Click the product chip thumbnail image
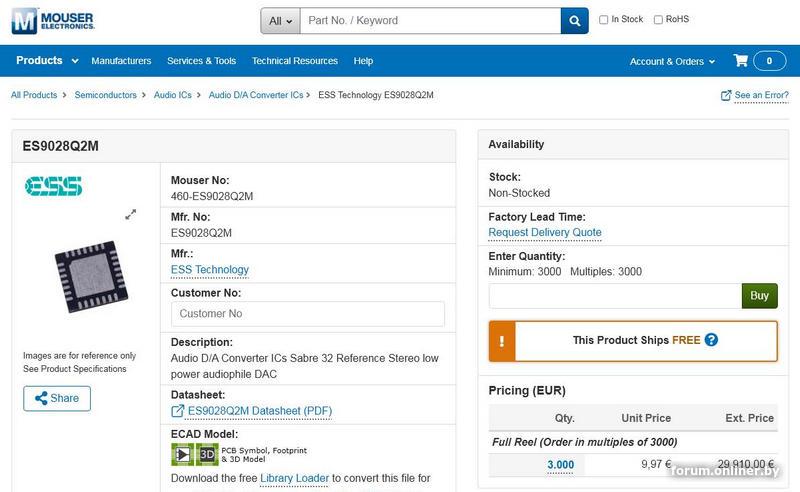Viewport: 800px width, 492px height. coord(85,270)
